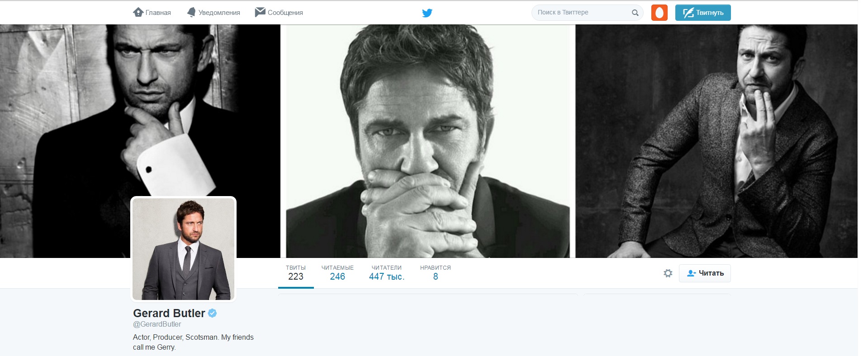Image resolution: width=868 pixels, height=356 pixels.
Task: Click the Gerard Butler profile name
Action: [x=169, y=313]
